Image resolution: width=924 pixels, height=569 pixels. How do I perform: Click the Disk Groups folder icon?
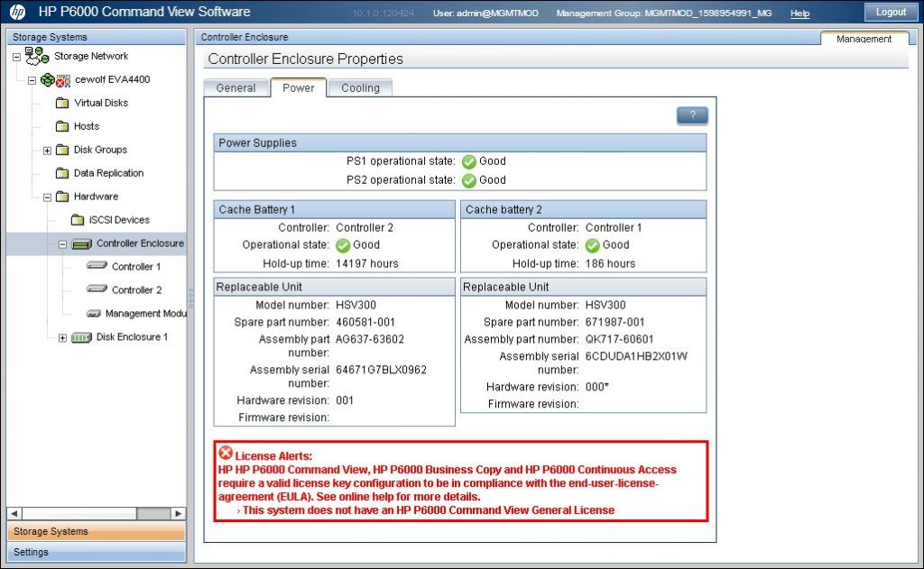[x=62, y=150]
